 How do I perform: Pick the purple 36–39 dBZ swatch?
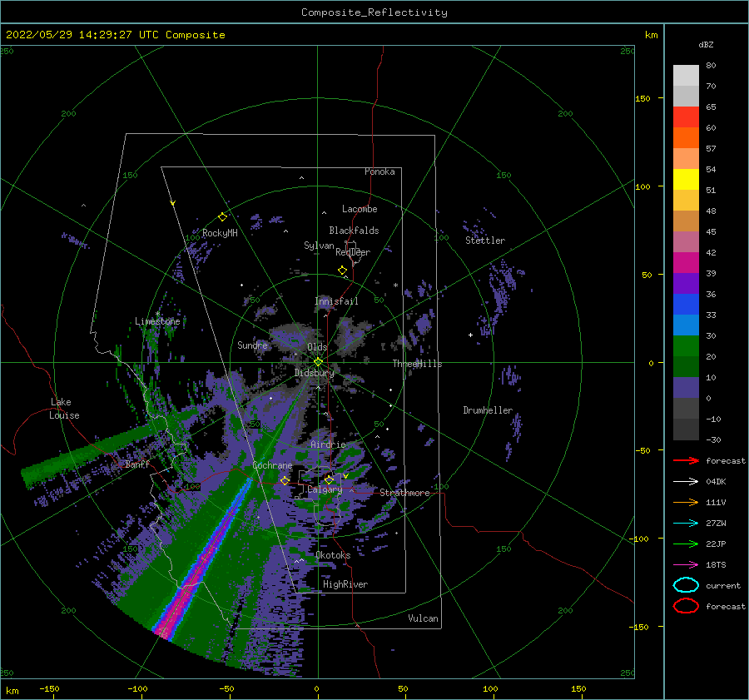[686, 283]
